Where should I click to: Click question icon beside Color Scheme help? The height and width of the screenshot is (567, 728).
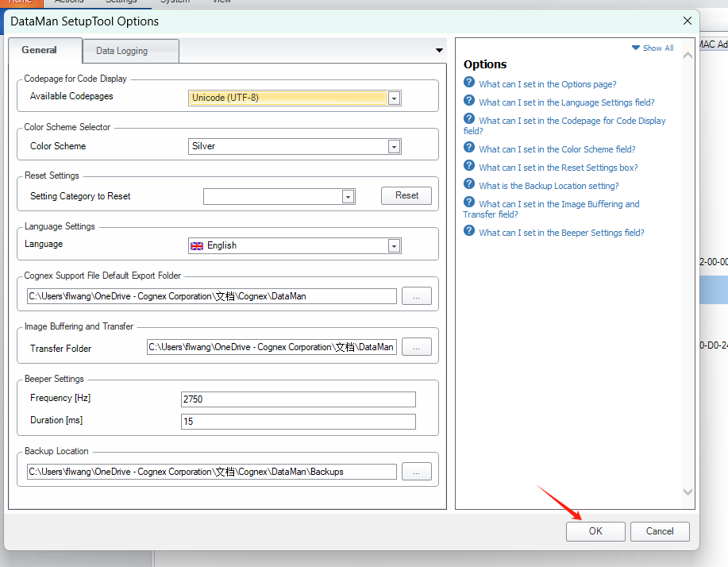pos(469,147)
